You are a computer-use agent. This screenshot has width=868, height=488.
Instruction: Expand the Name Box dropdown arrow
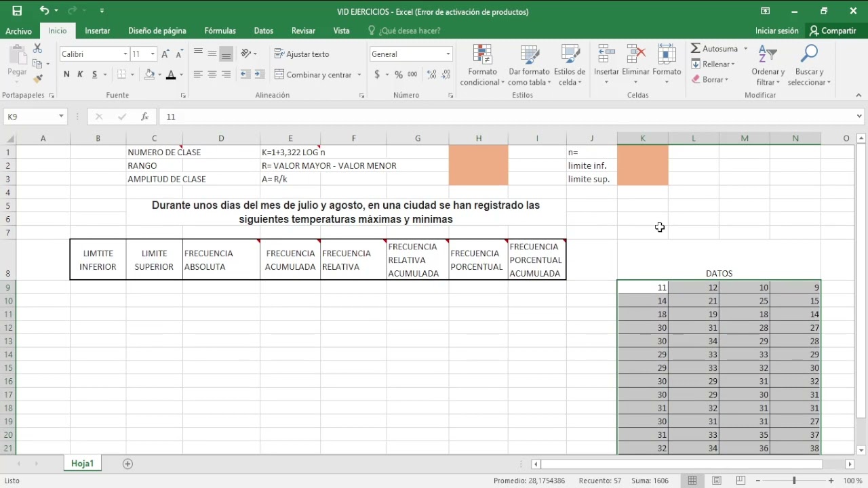61,117
